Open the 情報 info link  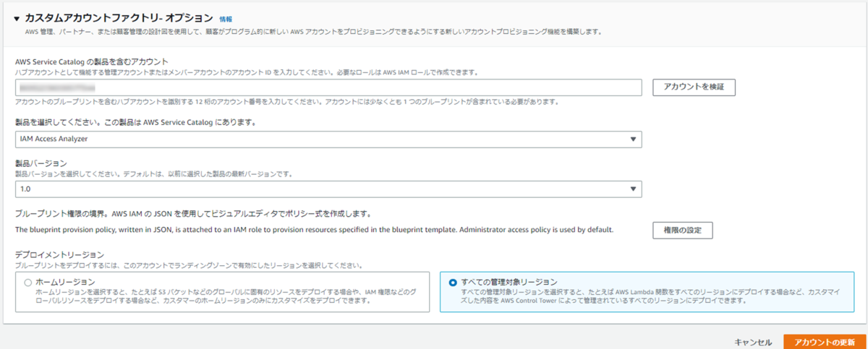click(226, 19)
